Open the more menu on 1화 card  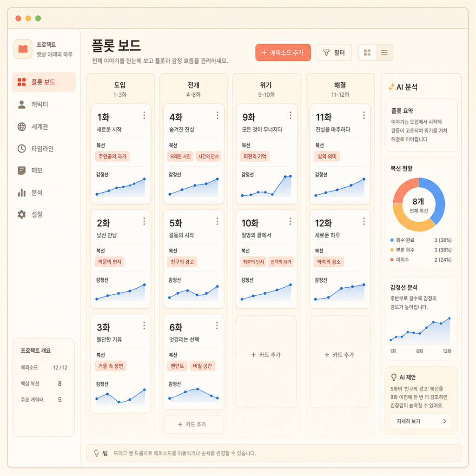[144, 115]
